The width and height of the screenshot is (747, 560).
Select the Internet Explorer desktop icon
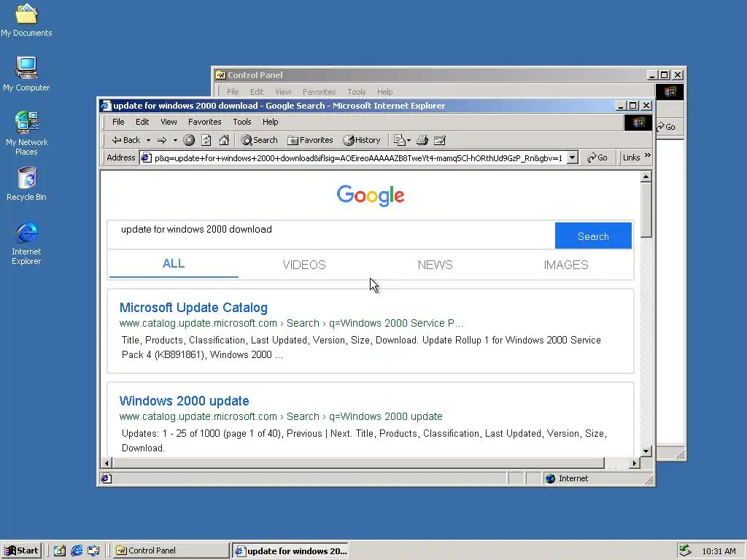coord(26,244)
